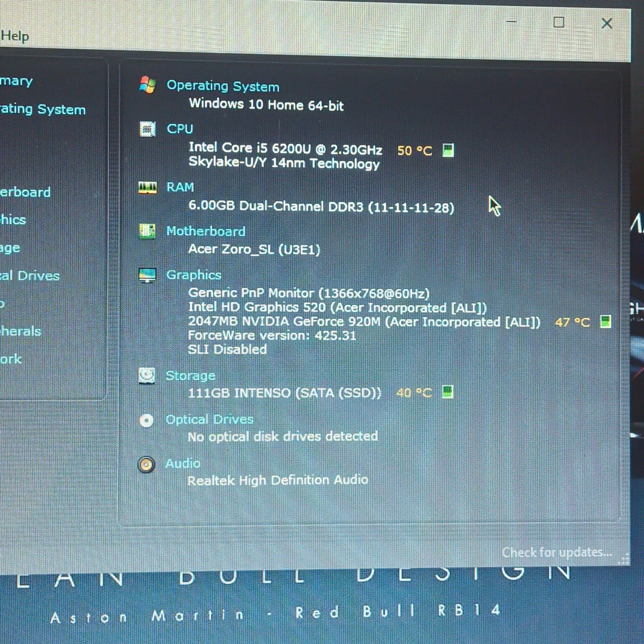The width and height of the screenshot is (644, 644).
Task: Click the Storage drive icon
Action: [147, 376]
